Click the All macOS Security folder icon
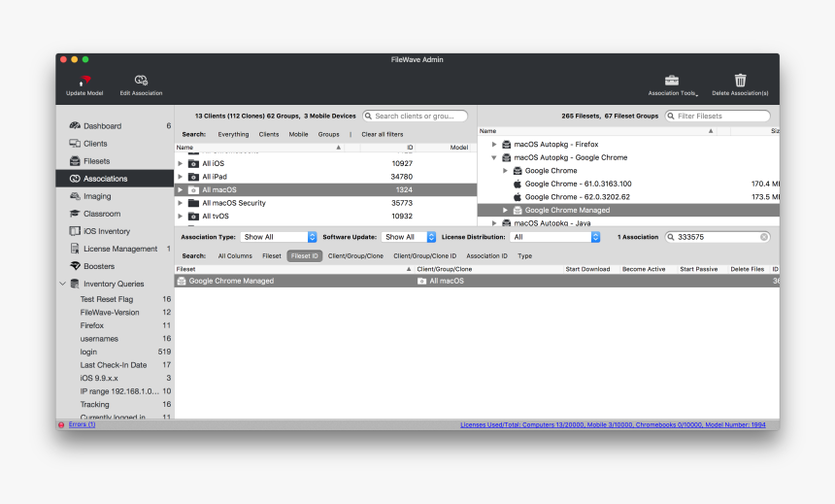835x504 pixels. tap(193, 203)
